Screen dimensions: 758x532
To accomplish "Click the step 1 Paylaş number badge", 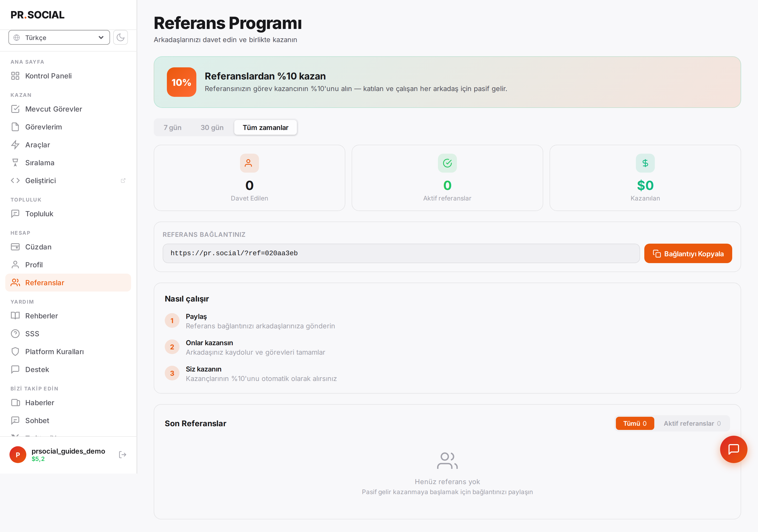I will (x=172, y=320).
